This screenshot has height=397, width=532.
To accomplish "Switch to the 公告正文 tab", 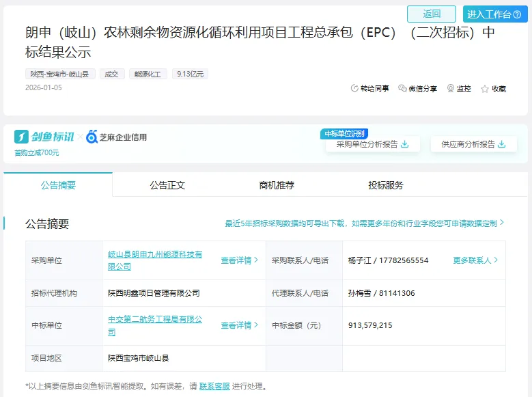I will pos(167,185).
